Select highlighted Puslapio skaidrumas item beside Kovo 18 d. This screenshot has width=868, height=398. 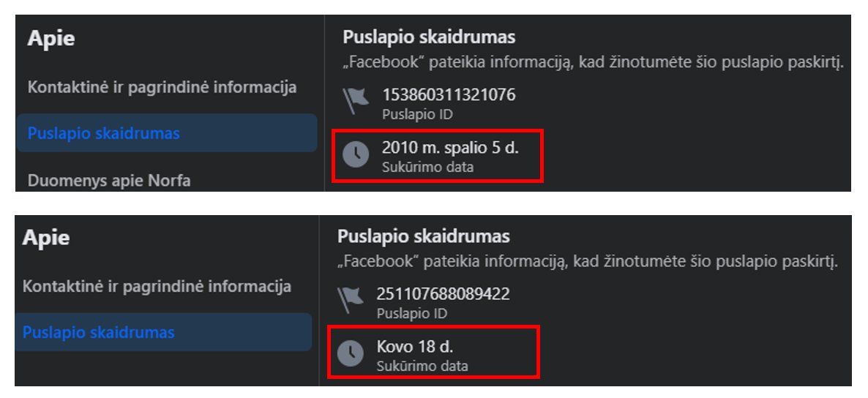tap(163, 332)
